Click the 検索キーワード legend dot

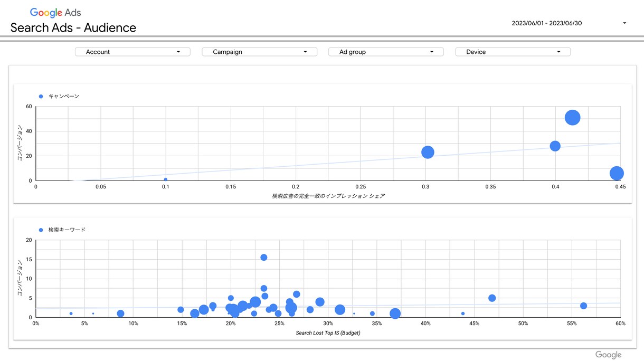point(41,230)
